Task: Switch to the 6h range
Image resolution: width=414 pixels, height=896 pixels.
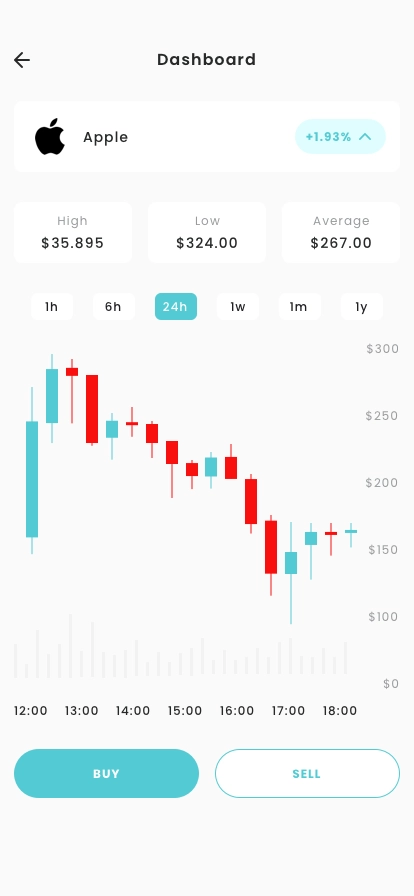Action: (113, 307)
